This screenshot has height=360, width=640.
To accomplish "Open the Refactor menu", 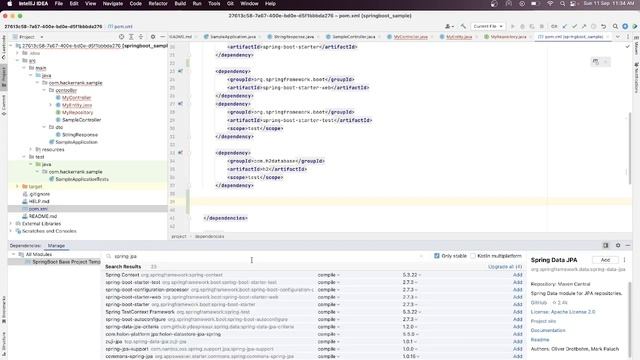I will click(x=158, y=4).
